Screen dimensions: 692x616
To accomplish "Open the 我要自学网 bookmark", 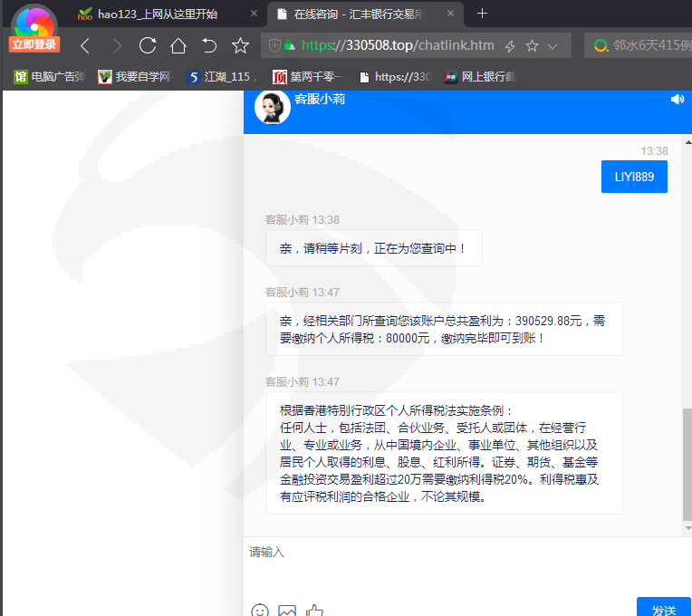I will coord(134,77).
